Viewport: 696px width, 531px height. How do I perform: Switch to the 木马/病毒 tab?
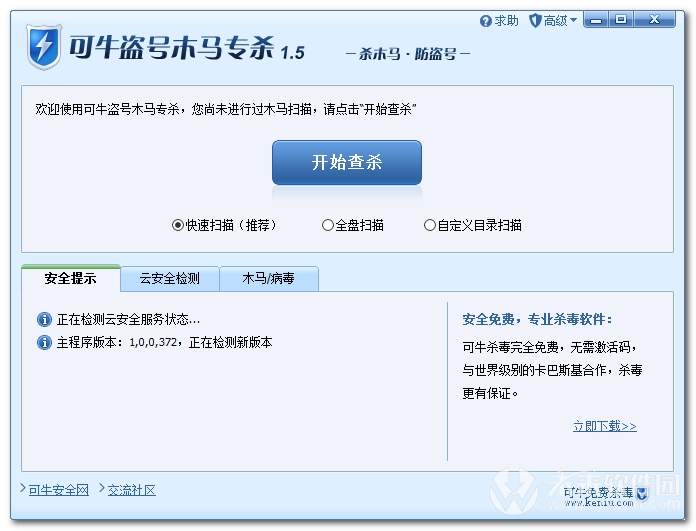coord(269,278)
